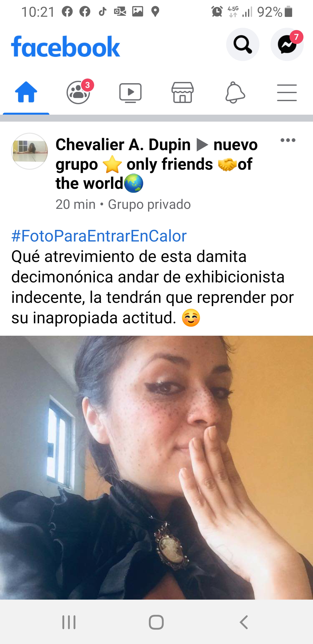The width and height of the screenshot is (313, 644).
Task: Open Messenger with 7 unread badge
Action: tap(287, 44)
